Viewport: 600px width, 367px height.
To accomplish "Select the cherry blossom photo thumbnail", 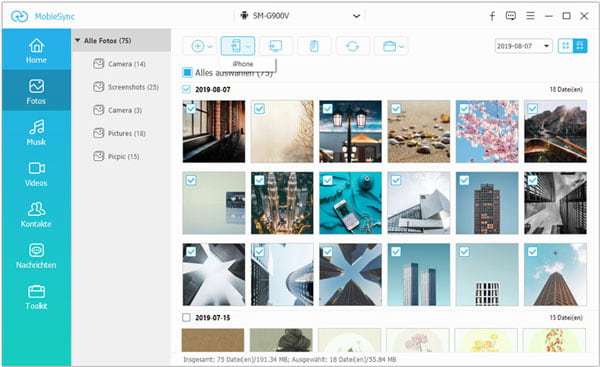I will pyautogui.click(x=487, y=131).
